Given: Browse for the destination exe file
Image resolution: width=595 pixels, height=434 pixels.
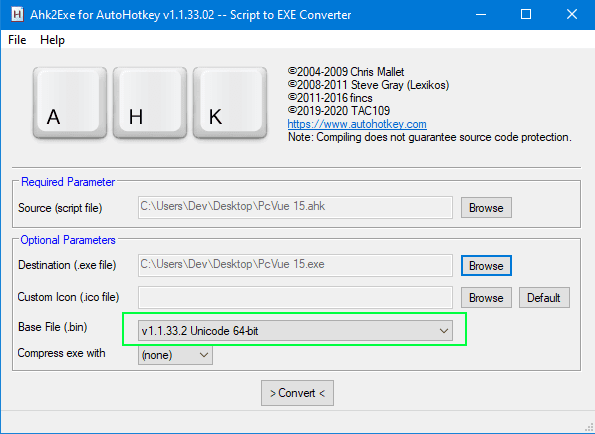Looking at the screenshot, I should tap(486, 266).
